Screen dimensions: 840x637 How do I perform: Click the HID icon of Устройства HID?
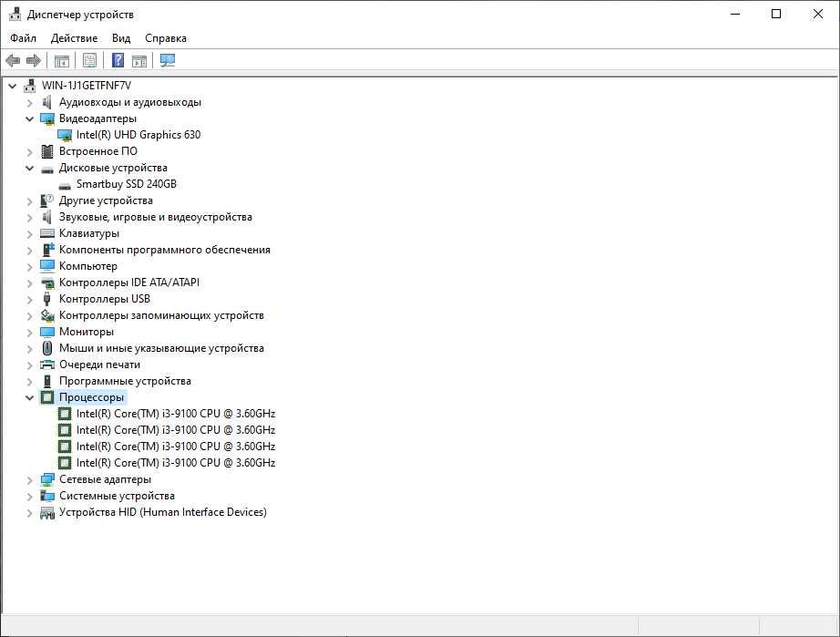(x=47, y=513)
